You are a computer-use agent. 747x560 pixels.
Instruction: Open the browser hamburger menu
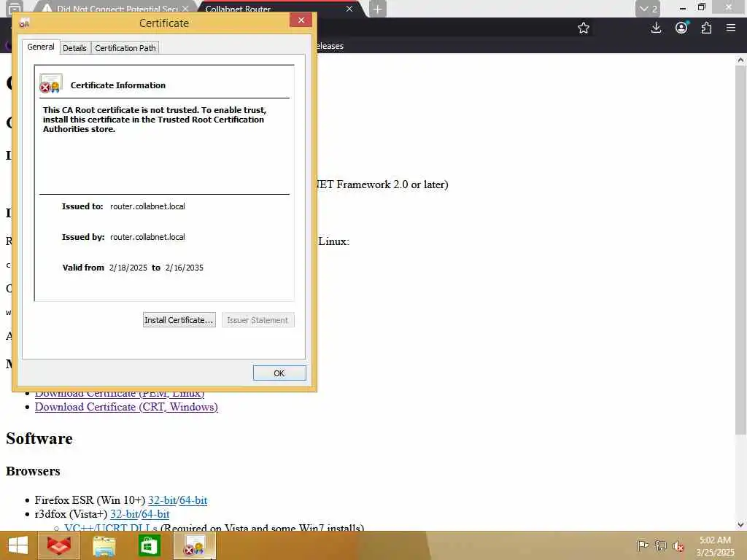731,28
